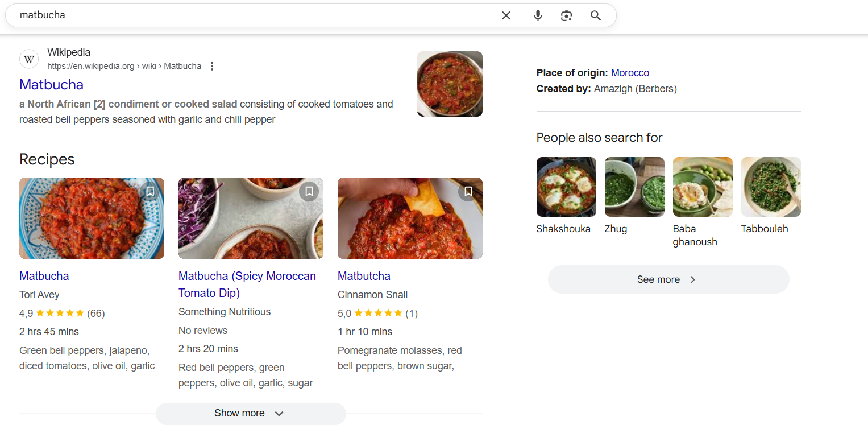Start voice search with microphone
Image resolution: width=868 pixels, height=433 pixels.
click(538, 15)
